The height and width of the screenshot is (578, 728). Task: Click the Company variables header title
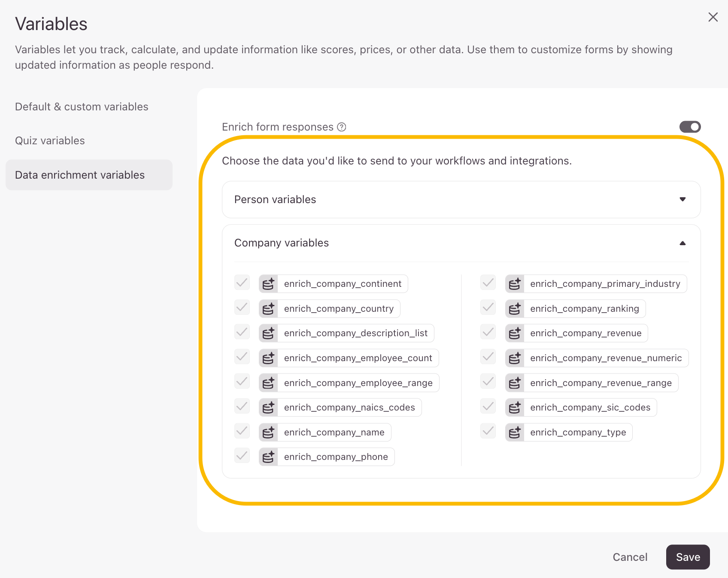point(282,243)
